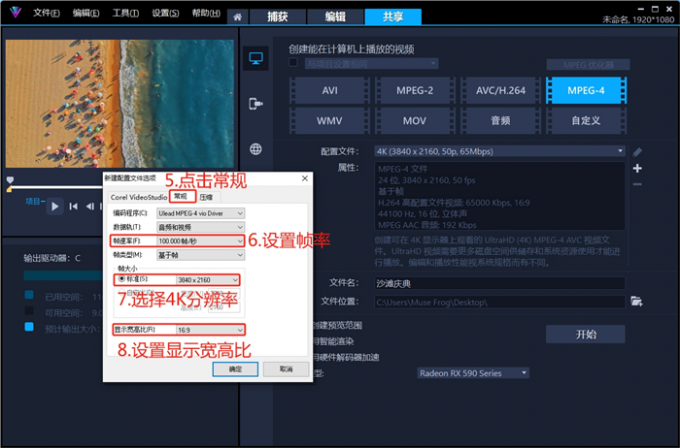Switch to the 压缩 tab in dialog
680x448 pixels.
click(x=207, y=197)
